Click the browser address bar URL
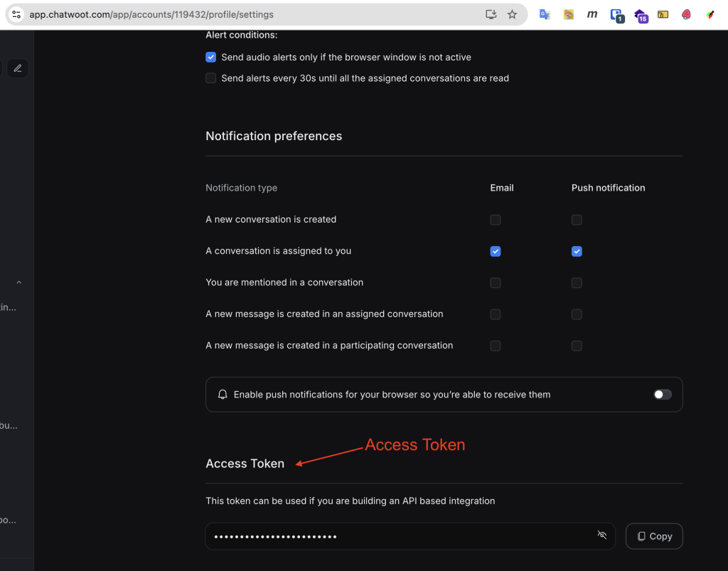728x571 pixels. click(x=213, y=14)
